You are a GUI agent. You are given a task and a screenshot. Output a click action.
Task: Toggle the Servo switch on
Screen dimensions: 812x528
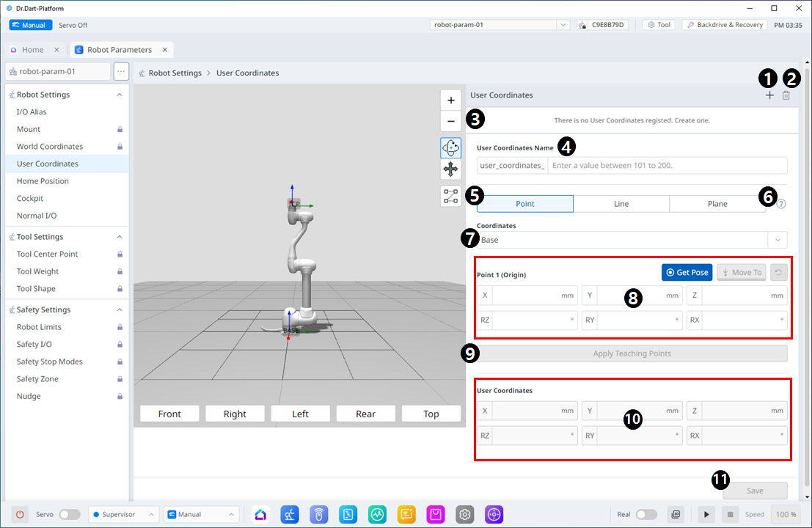[69, 515]
